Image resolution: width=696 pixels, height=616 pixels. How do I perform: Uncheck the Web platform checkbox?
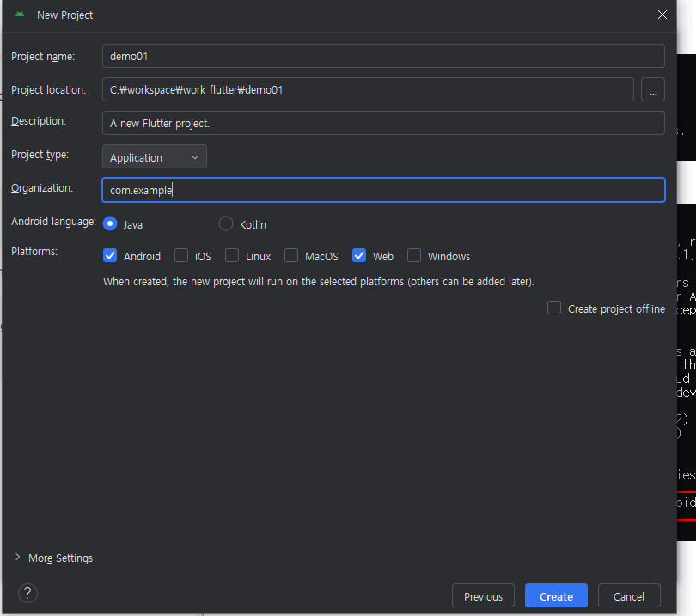click(359, 256)
